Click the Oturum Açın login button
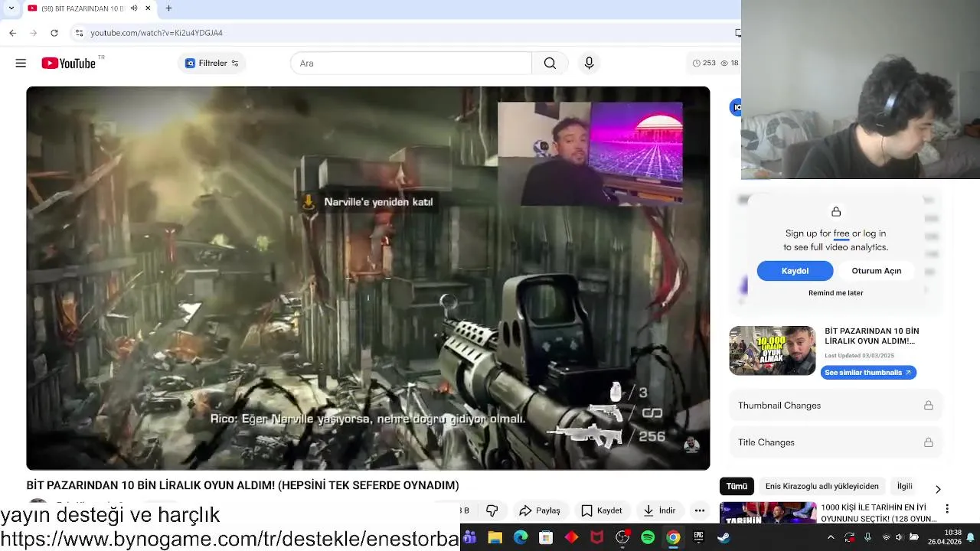 (877, 271)
